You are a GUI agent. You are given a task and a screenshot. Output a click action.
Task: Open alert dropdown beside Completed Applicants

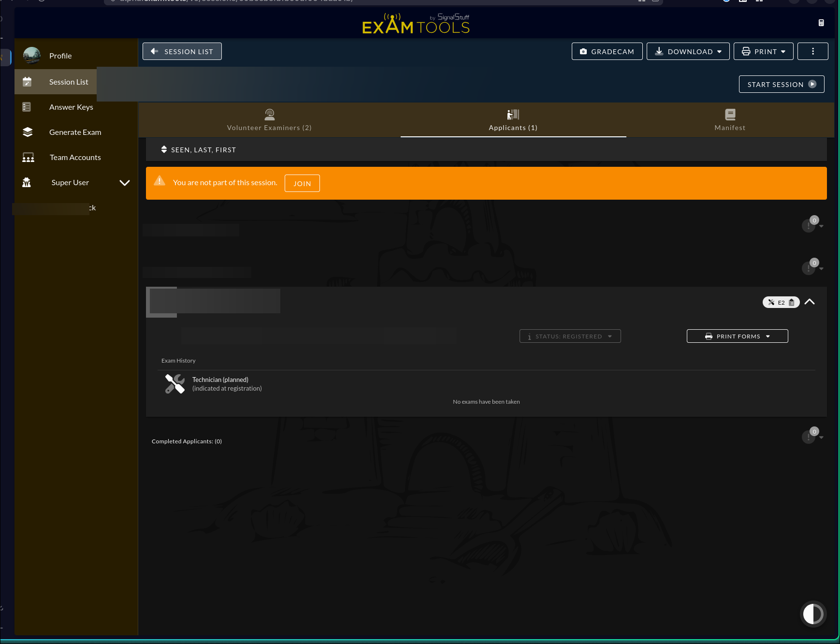[813, 436]
